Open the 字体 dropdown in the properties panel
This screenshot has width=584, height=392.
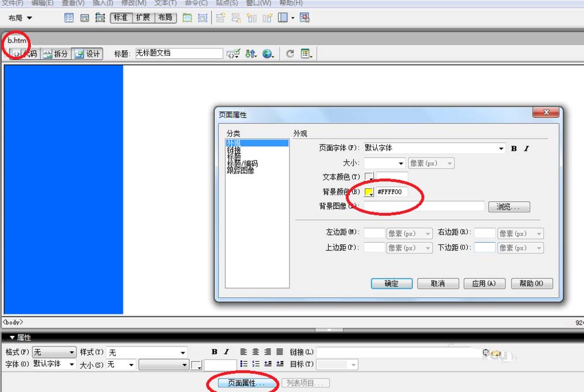pyautogui.click(x=54, y=364)
